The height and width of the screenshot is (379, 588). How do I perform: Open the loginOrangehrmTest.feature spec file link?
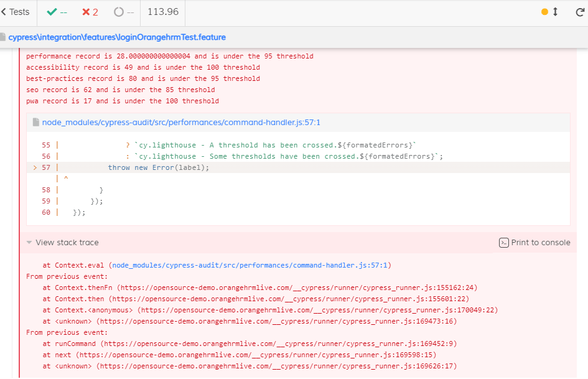117,37
